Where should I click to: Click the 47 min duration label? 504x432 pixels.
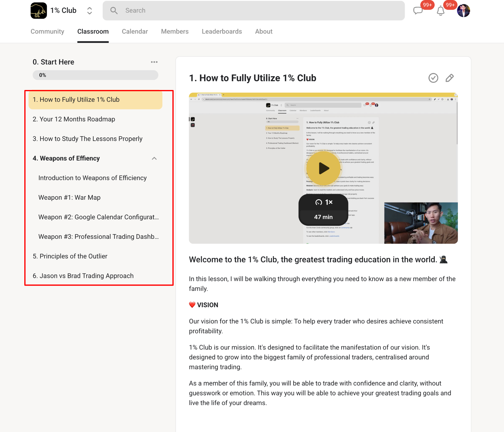324,217
